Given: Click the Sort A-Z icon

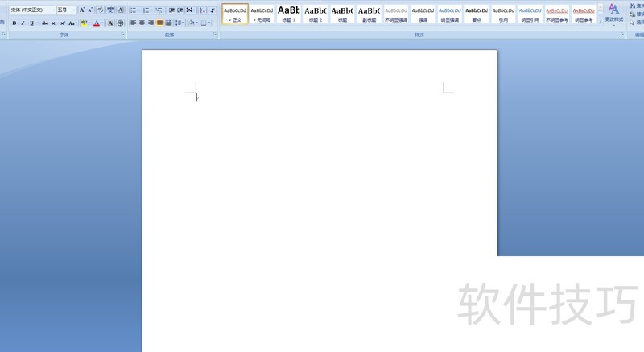Looking at the screenshot, I should click(x=202, y=10).
